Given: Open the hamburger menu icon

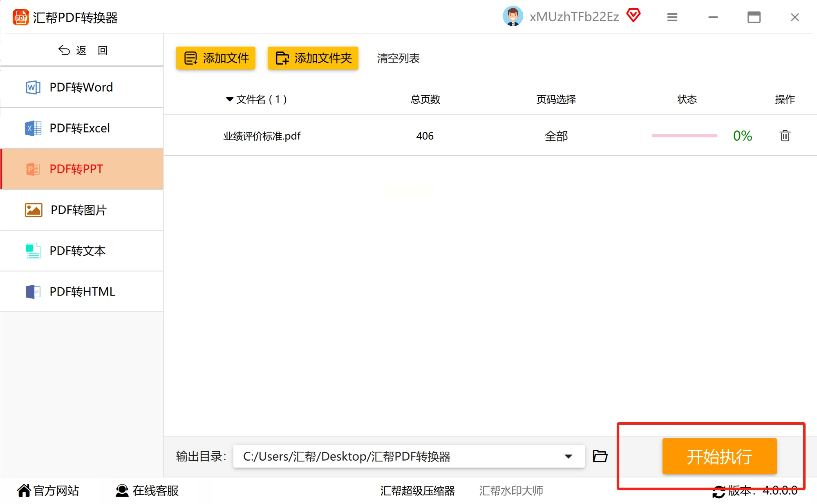Looking at the screenshot, I should coord(672,17).
